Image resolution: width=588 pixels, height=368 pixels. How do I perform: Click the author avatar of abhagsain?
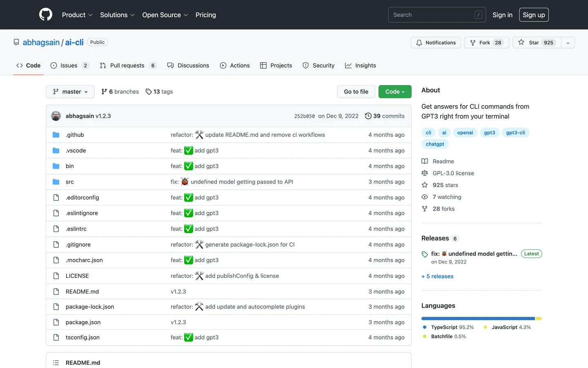click(x=56, y=116)
